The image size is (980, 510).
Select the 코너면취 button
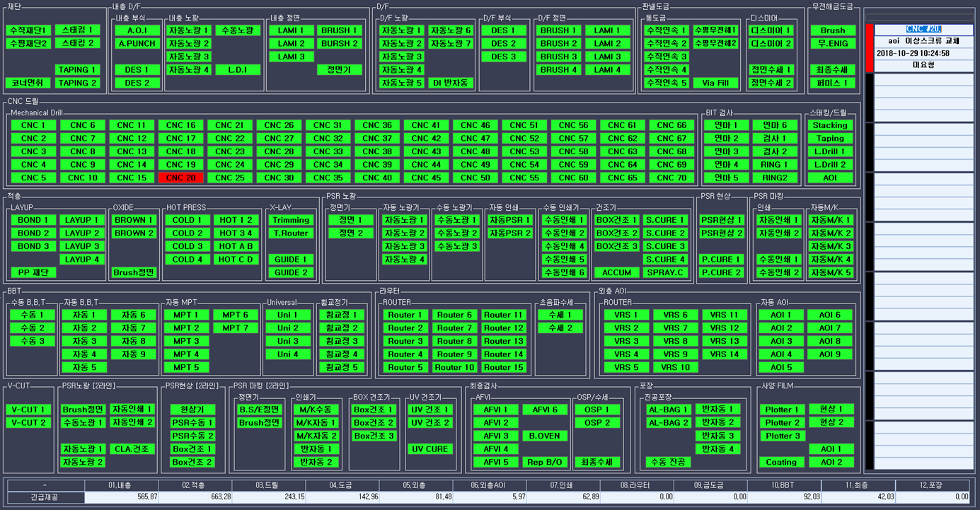click(28, 83)
